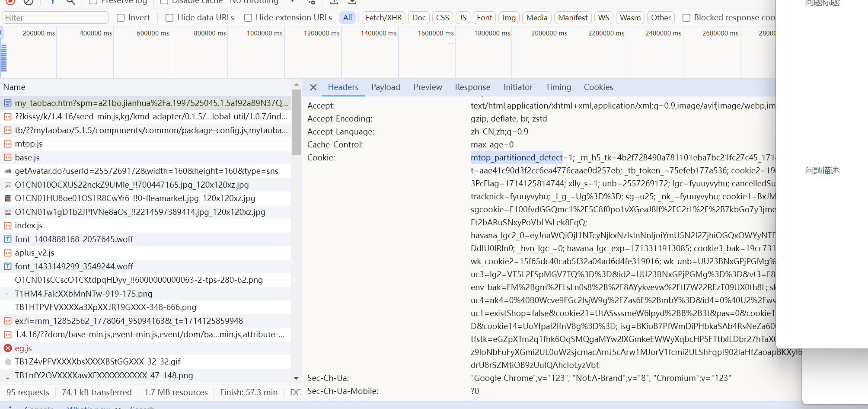Clear the network log with the clear icon
Viewport: 868px width, 409px height.
tap(29, 1)
